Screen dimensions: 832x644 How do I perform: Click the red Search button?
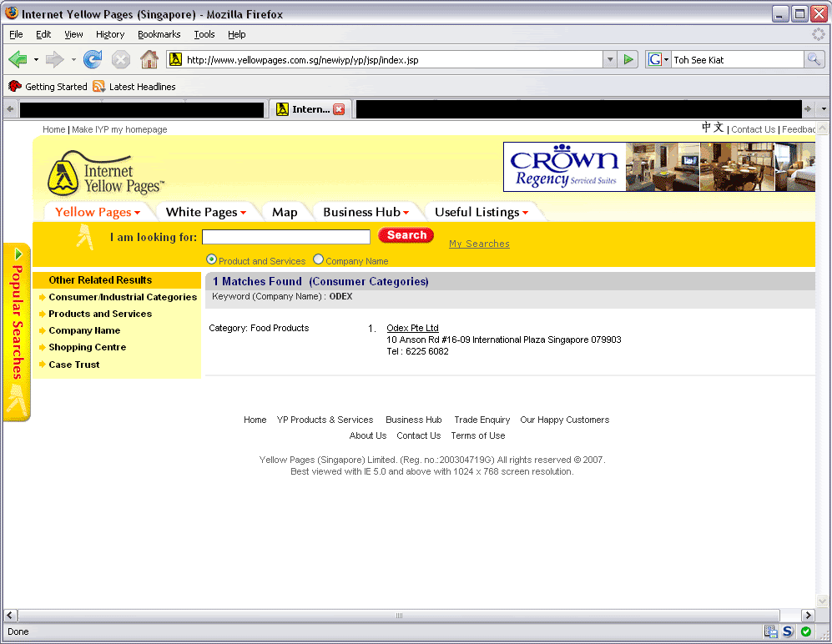click(406, 235)
